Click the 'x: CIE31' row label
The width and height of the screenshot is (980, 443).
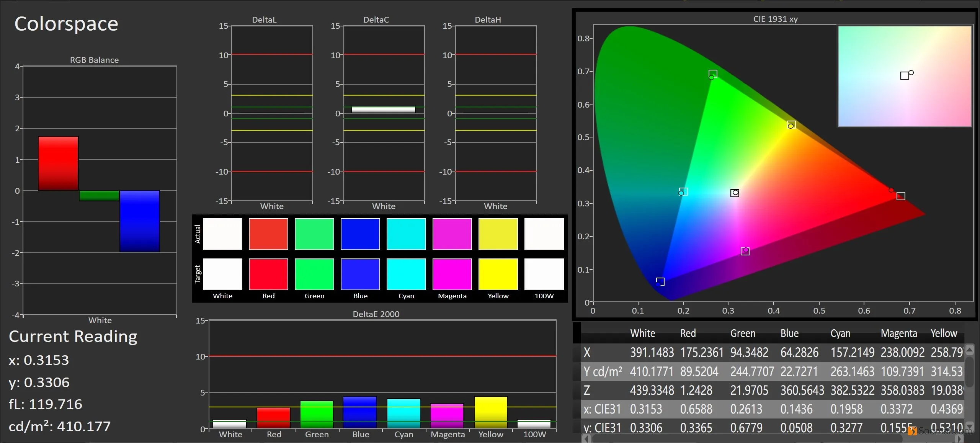(602, 409)
